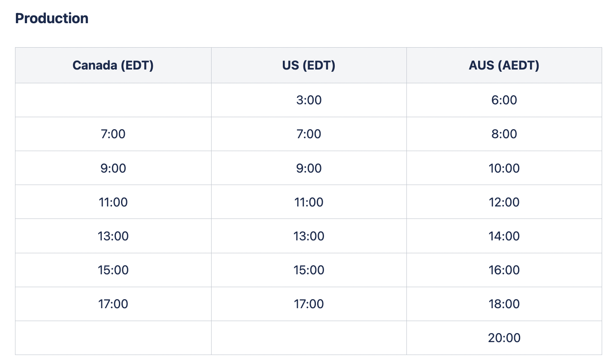Click the 16:00 AUS time cell
The height and width of the screenshot is (364, 612).
pyautogui.click(x=504, y=270)
